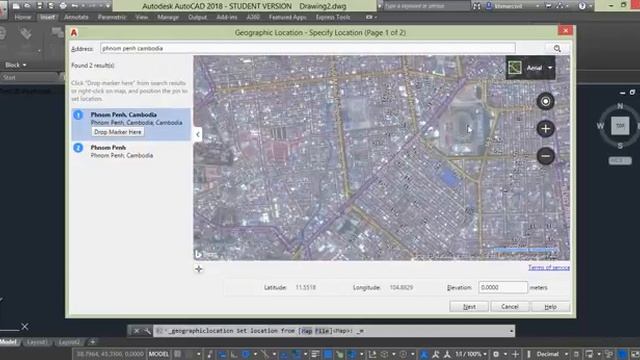The image size is (640, 360).
Task: Click the address search magnifier icon
Action: 557,49
